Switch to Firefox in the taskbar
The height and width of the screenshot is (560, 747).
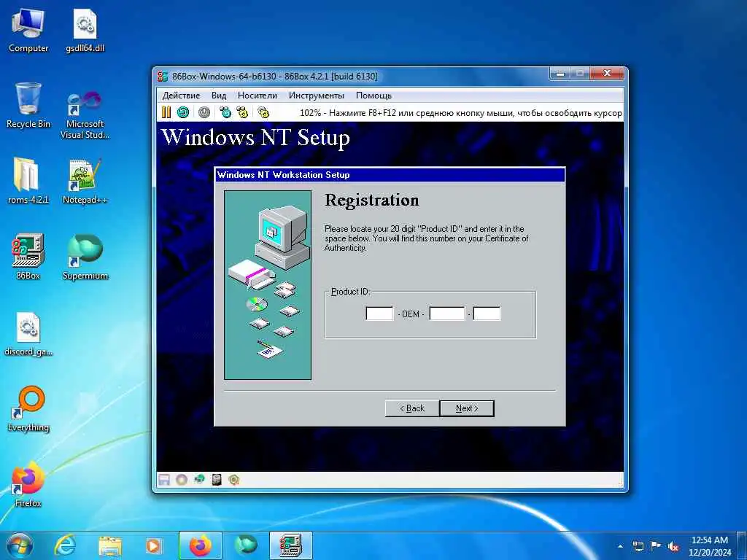(x=200, y=545)
